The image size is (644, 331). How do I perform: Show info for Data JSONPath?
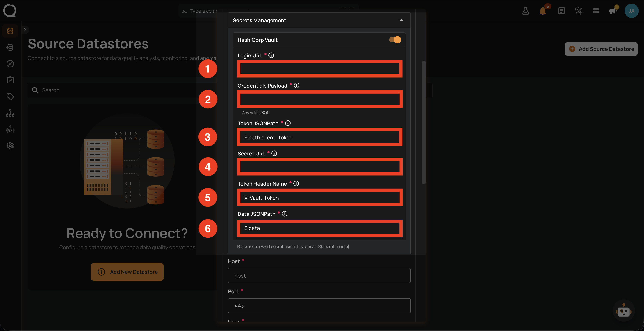(x=285, y=214)
